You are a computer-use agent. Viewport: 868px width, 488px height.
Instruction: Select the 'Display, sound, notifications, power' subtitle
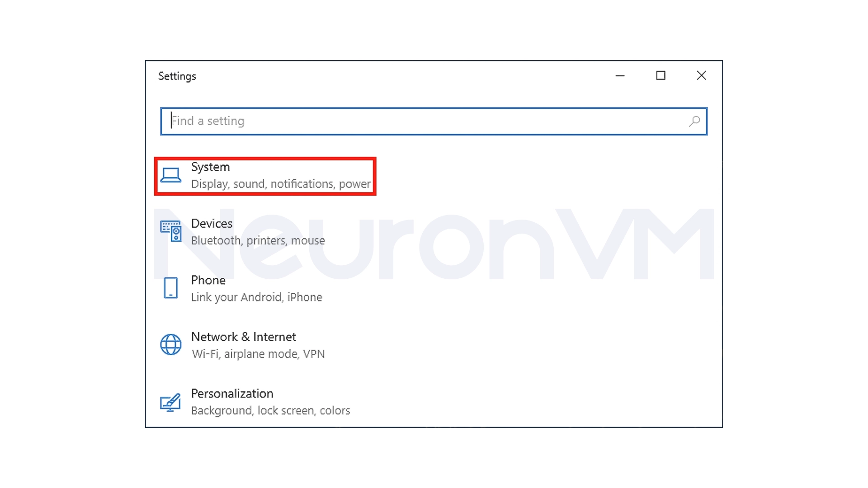[x=281, y=183]
